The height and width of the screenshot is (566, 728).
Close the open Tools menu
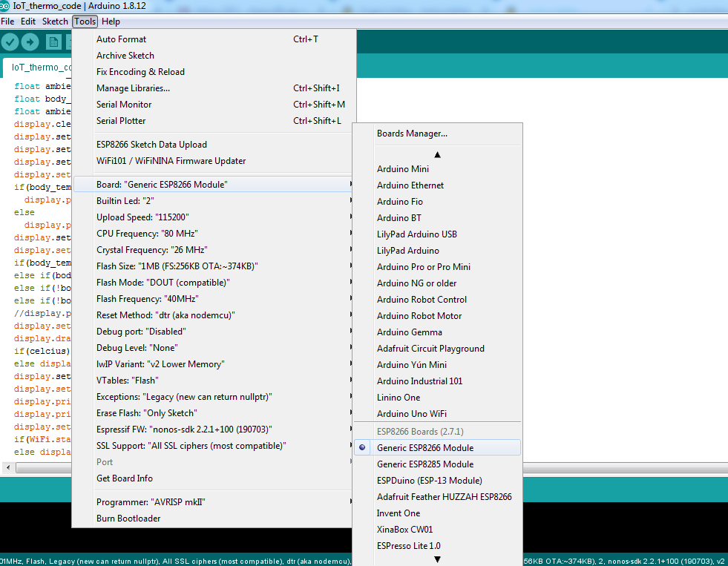tap(85, 22)
